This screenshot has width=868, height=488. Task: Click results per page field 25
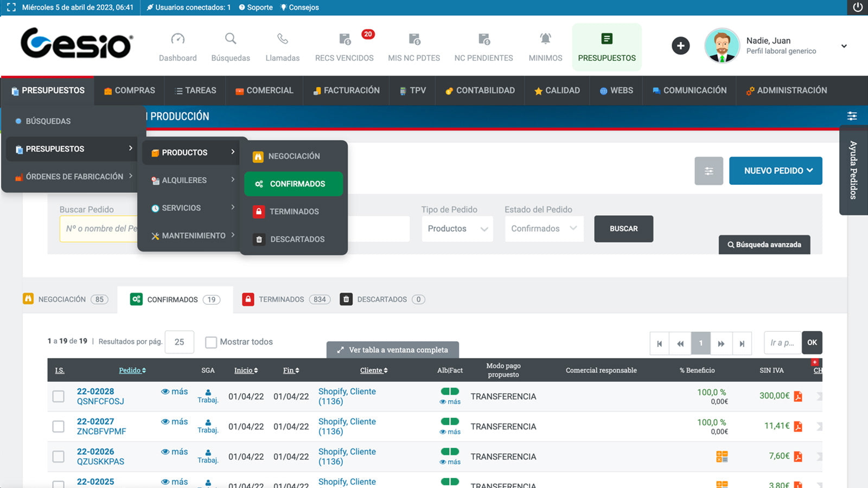pyautogui.click(x=180, y=342)
